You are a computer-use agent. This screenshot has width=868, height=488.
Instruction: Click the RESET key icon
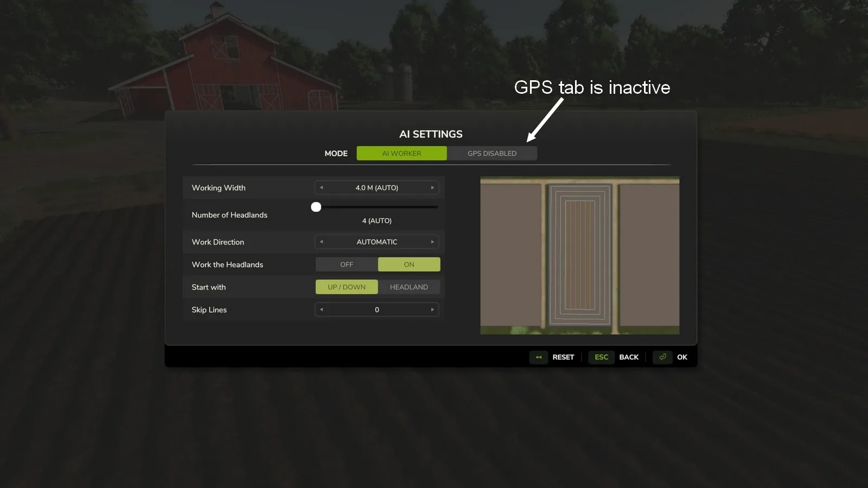coord(539,357)
